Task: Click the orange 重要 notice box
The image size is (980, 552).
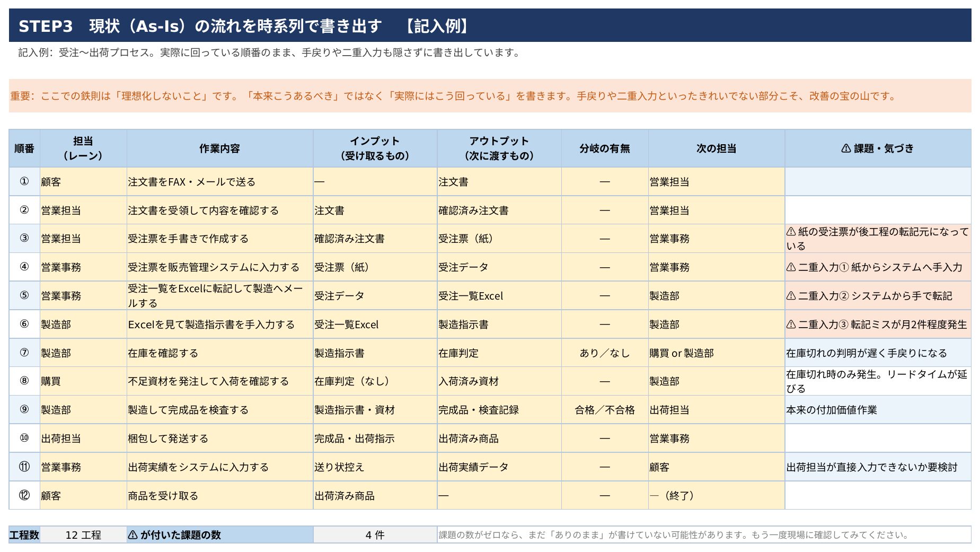Action: (x=490, y=95)
